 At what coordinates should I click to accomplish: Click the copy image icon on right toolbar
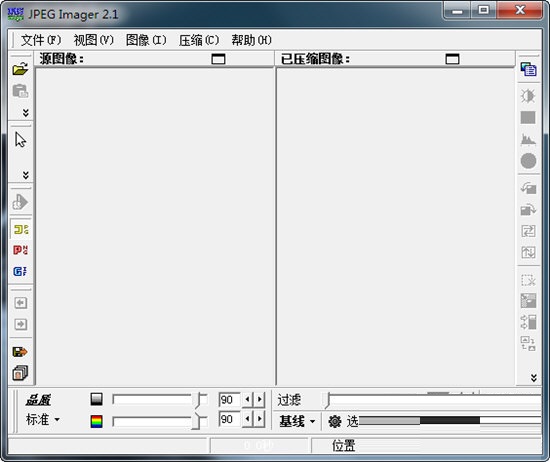528,69
